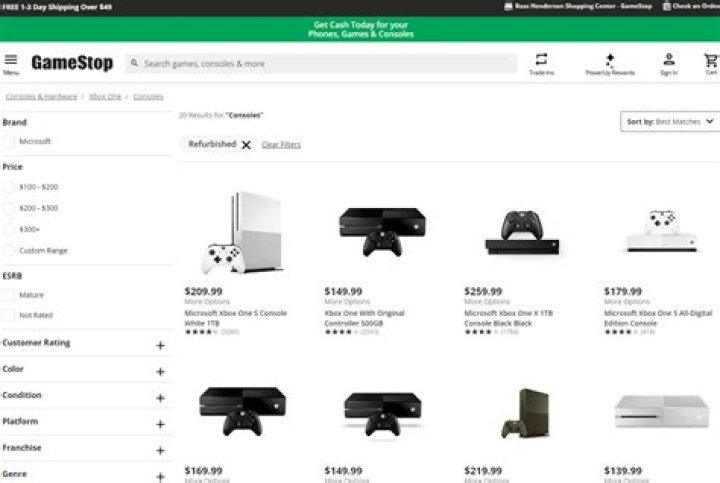Select the $300+ price option

[x=8, y=229]
